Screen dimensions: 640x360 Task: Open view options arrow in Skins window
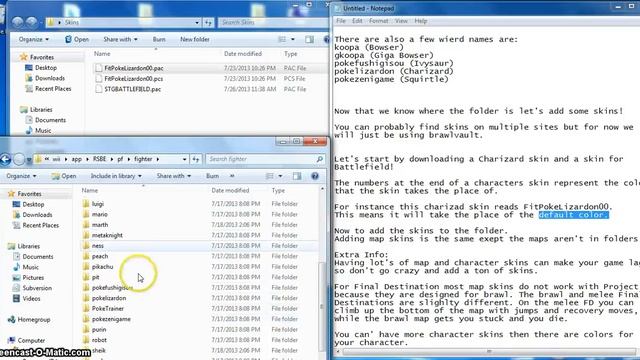pos(293,39)
